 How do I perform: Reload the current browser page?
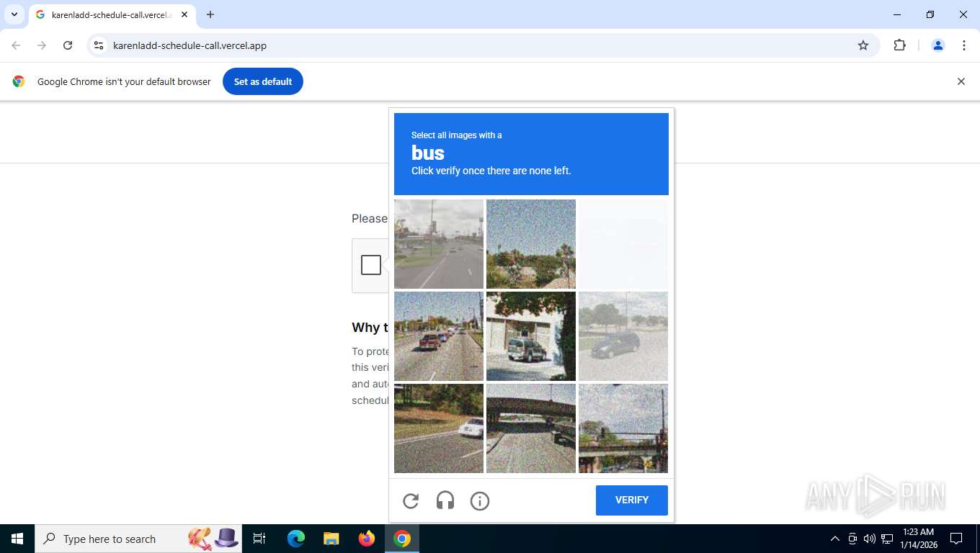pyautogui.click(x=68, y=45)
